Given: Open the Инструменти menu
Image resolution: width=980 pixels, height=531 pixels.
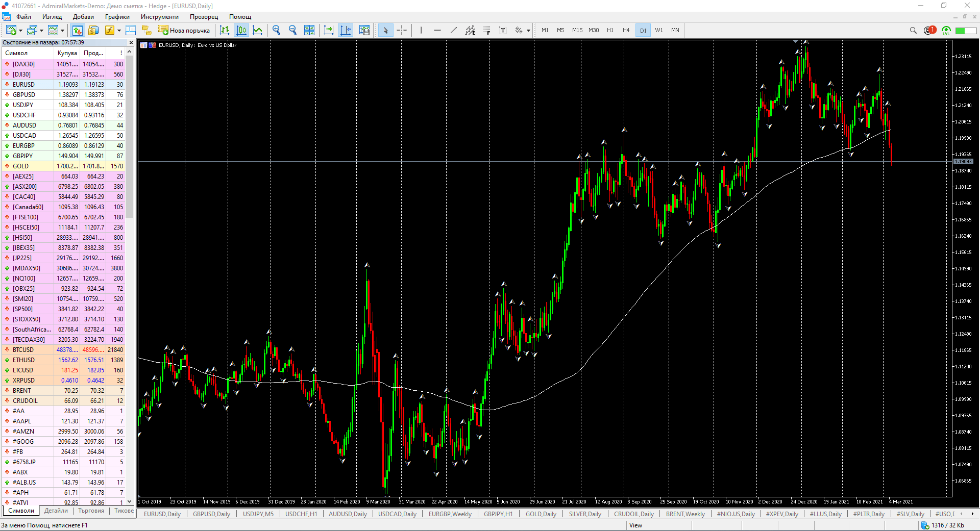Looking at the screenshot, I should tap(160, 17).
